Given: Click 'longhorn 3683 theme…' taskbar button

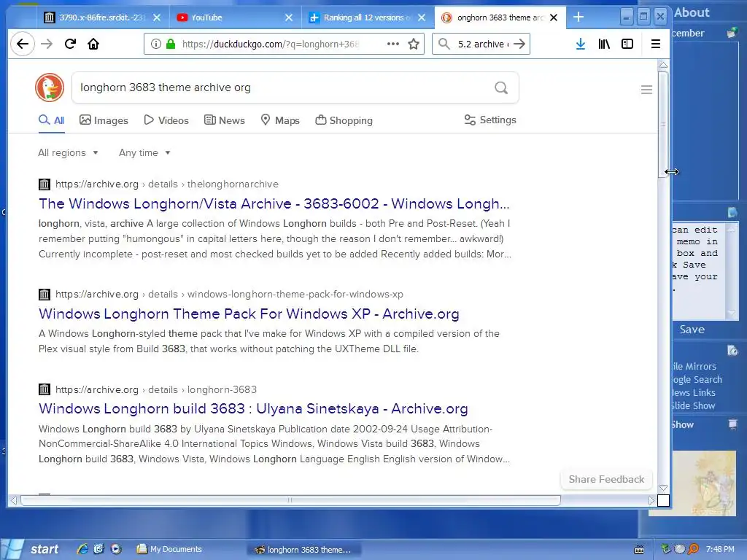Looking at the screenshot, I should pos(303,550).
